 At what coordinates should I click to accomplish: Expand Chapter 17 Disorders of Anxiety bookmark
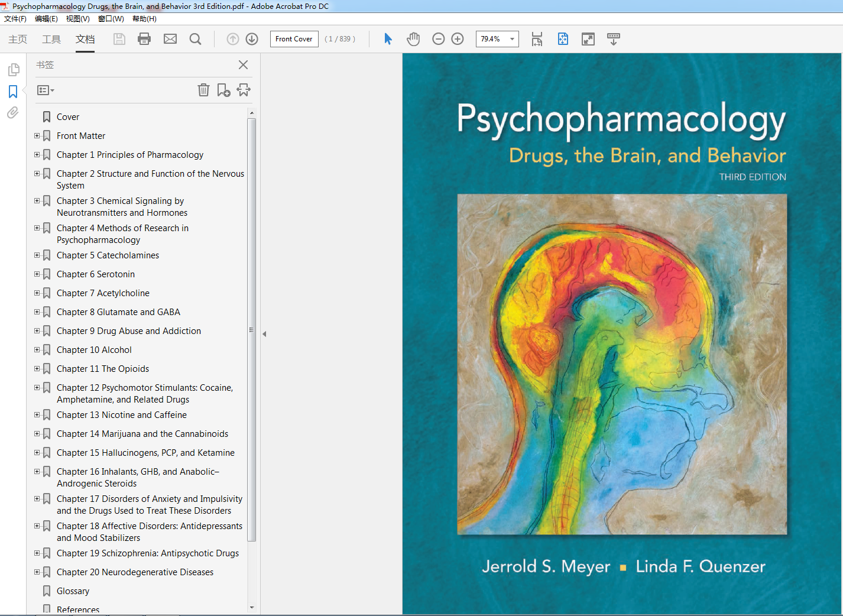tap(37, 499)
